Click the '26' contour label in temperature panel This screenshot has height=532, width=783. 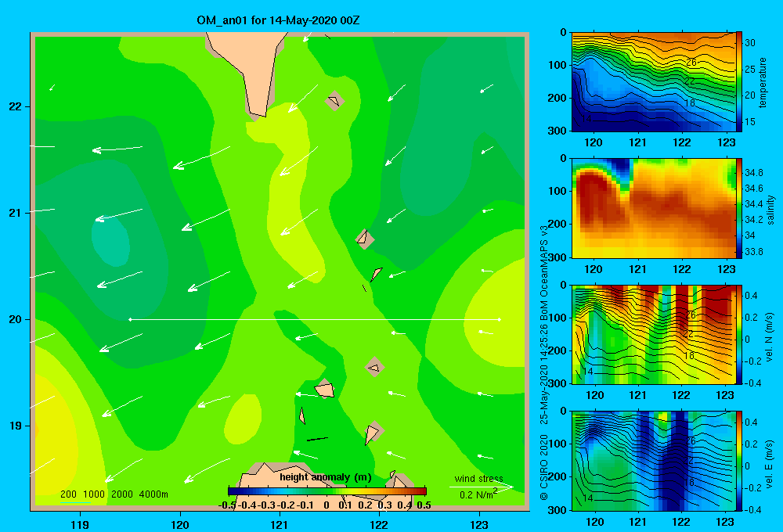tap(691, 63)
